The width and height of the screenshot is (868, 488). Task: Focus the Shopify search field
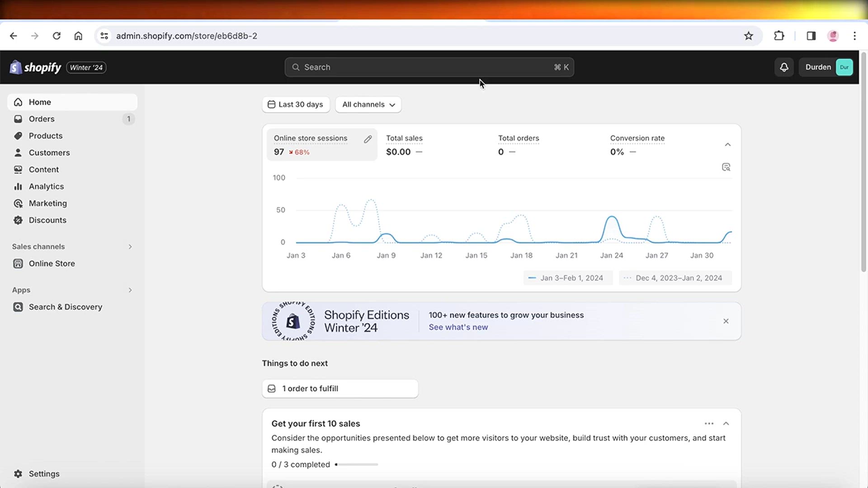[x=429, y=67]
